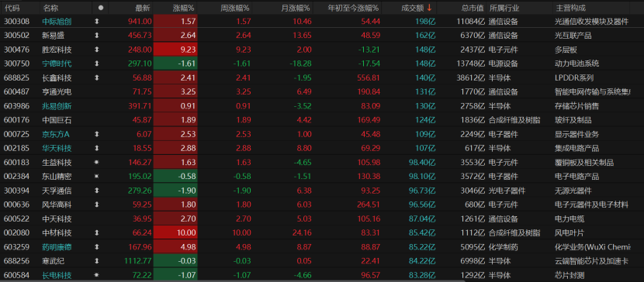Click the marker icon in the 宁德时代 row

[97, 64]
